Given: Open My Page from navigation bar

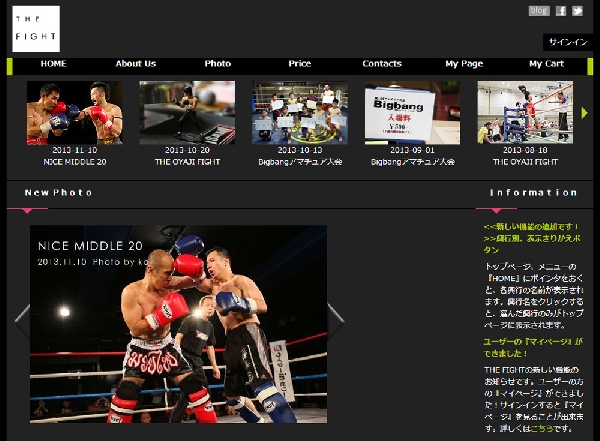Looking at the screenshot, I should point(464,64).
